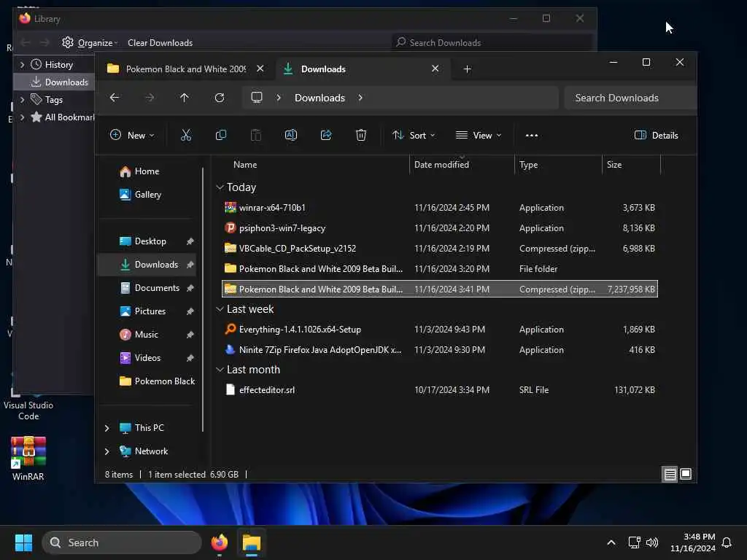
Task: Toggle the Details pane button
Action: coord(656,135)
